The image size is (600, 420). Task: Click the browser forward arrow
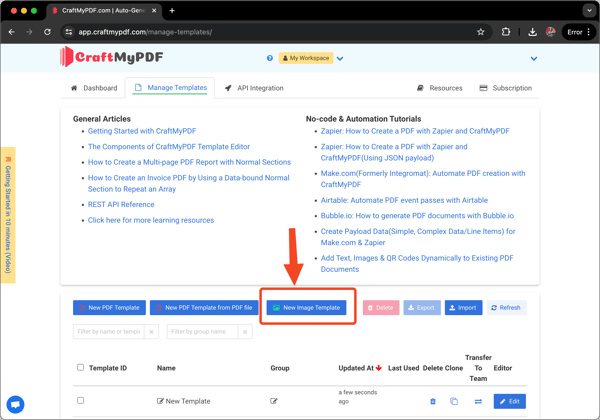[x=29, y=32]
